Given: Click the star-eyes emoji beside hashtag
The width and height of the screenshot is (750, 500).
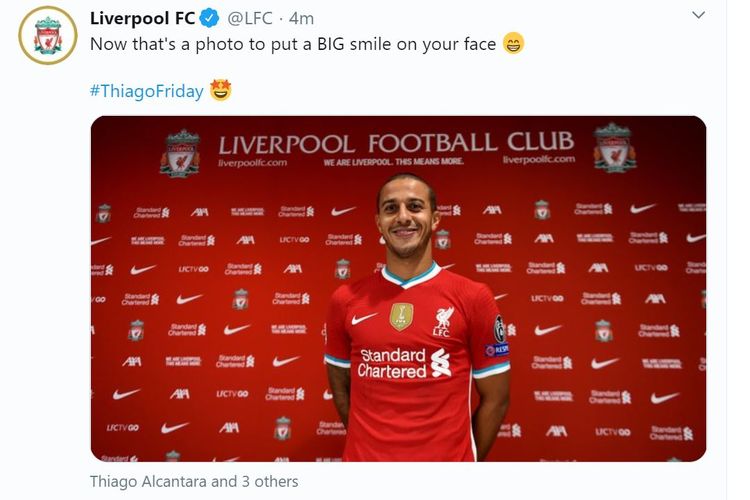Looking at the screenshot, I should coord(221,90).
